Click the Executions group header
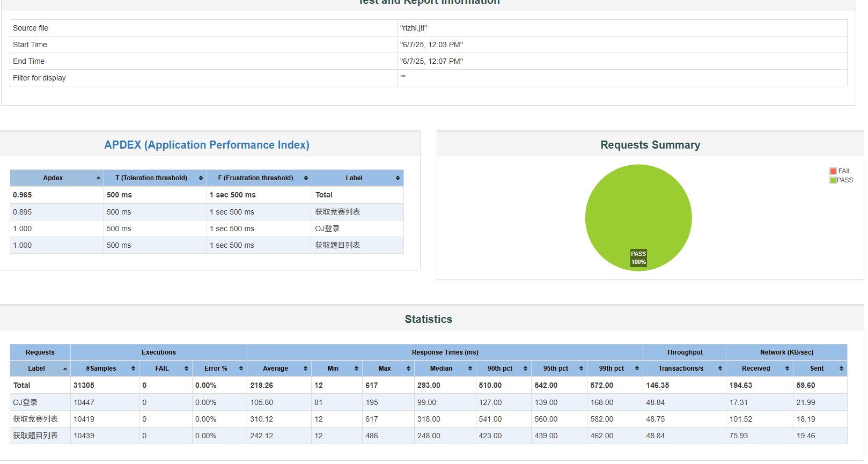The image size is (868, 464). click(159, 352)
